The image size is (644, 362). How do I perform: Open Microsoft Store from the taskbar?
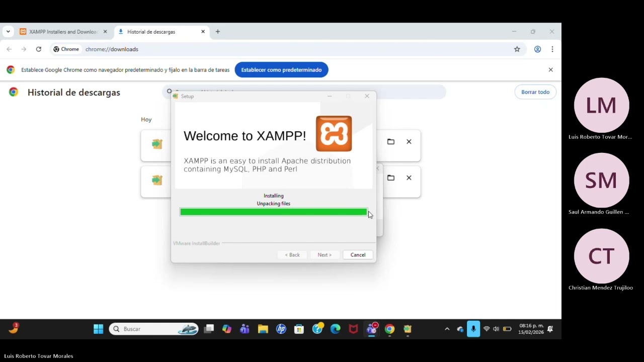point(299,329)
